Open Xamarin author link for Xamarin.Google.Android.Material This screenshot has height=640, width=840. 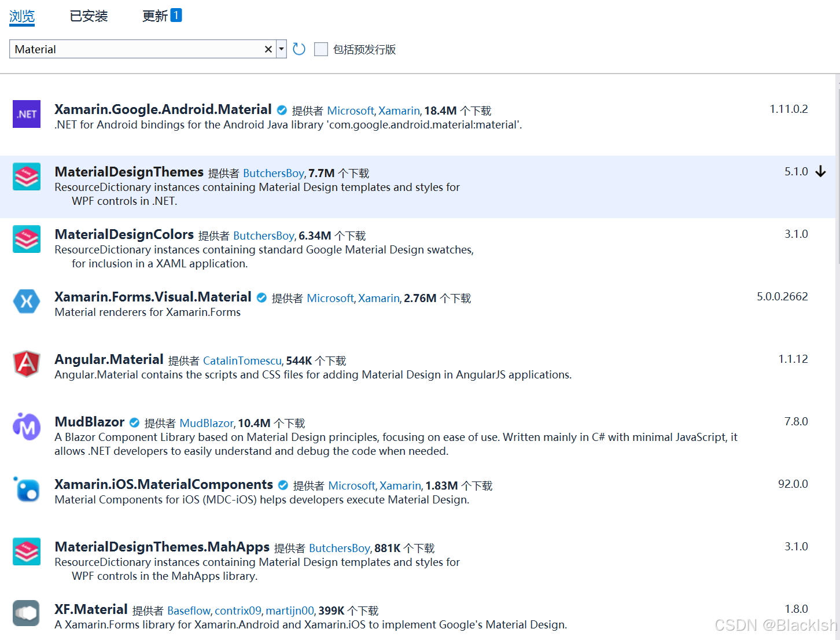[x=399, y=111]
